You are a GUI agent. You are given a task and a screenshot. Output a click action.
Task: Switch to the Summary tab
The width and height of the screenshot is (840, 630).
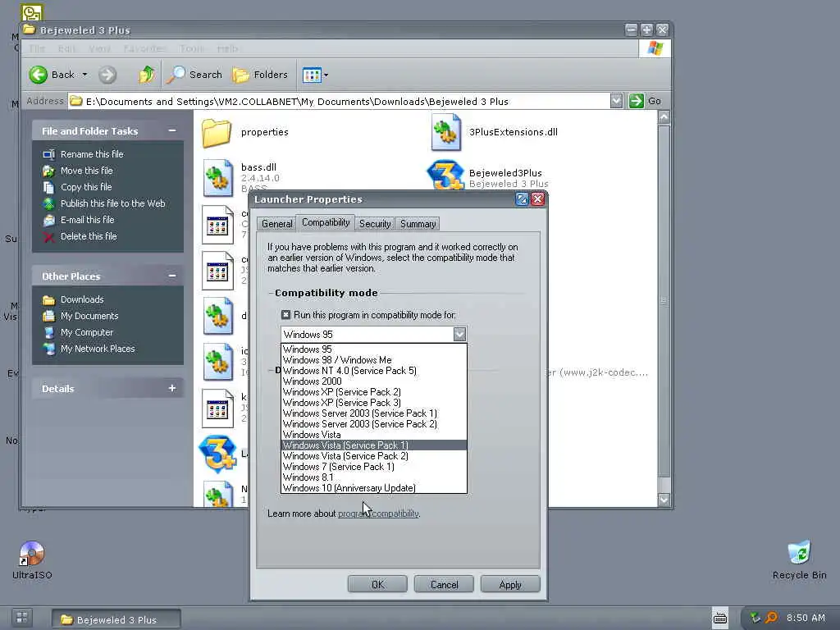418,224
